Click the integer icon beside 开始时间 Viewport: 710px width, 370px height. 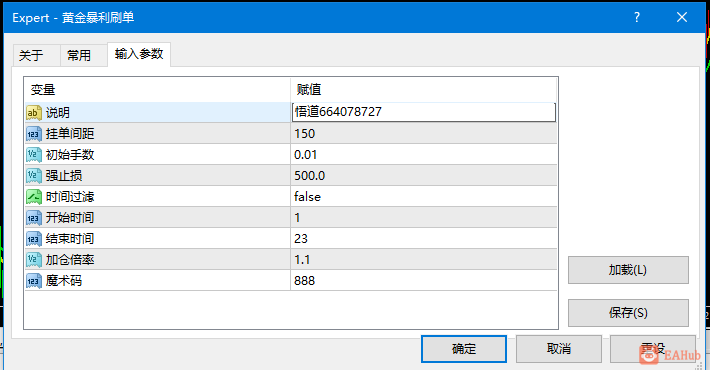[x=34, y=218]
